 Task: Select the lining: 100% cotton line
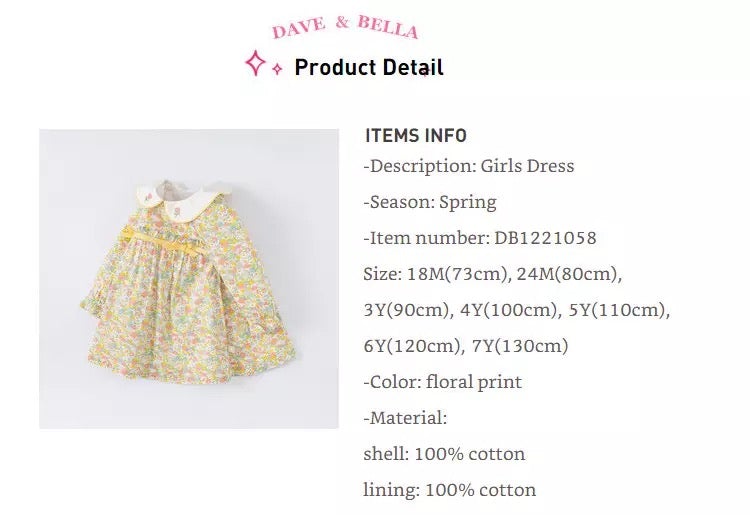pyautogui.click(x=450, y=490)
